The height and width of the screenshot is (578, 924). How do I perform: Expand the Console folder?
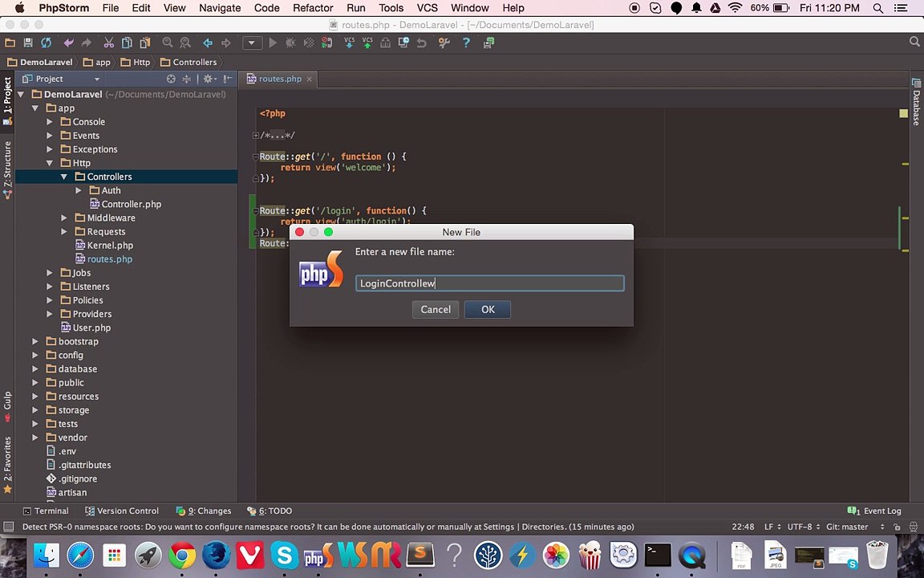tap(50, 121)
